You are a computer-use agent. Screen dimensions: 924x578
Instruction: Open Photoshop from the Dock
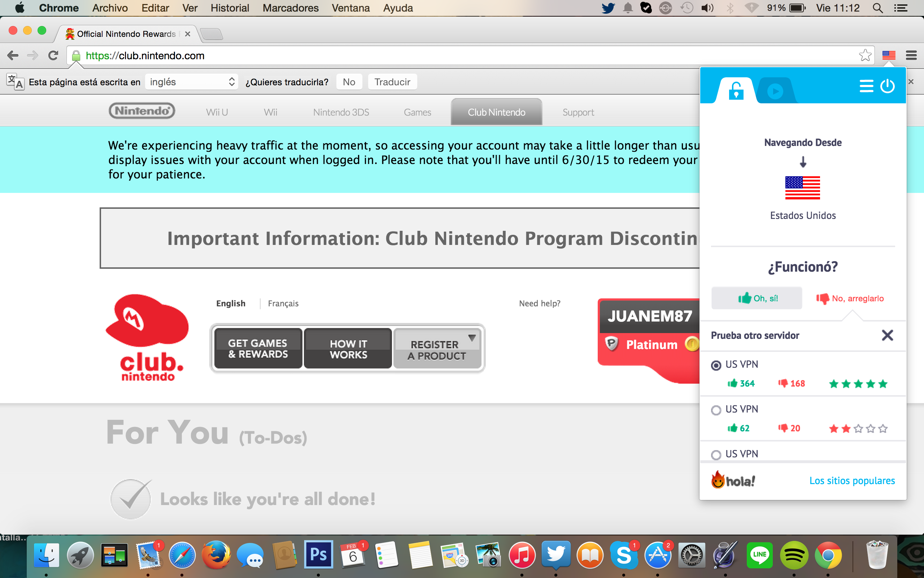click(318, 554)
